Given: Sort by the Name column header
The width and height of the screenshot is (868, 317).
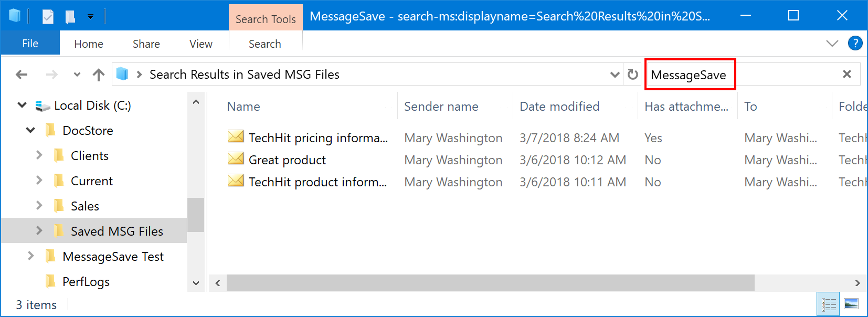Looking at the screenshot, I should click(x=244, y=107).
